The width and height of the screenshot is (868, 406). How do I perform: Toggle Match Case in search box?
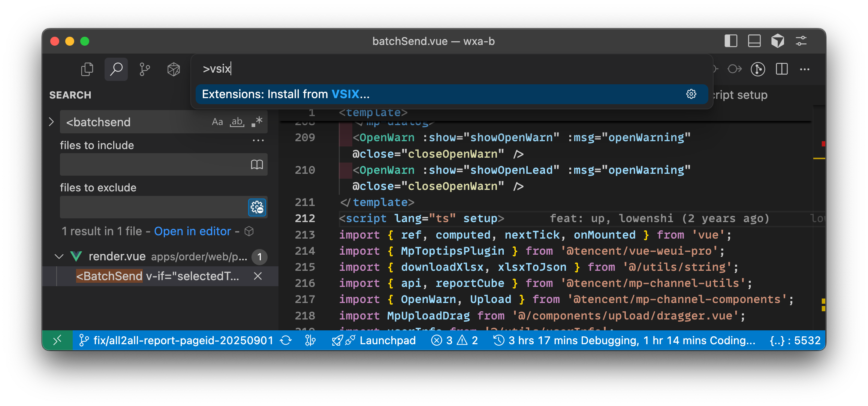217,122
